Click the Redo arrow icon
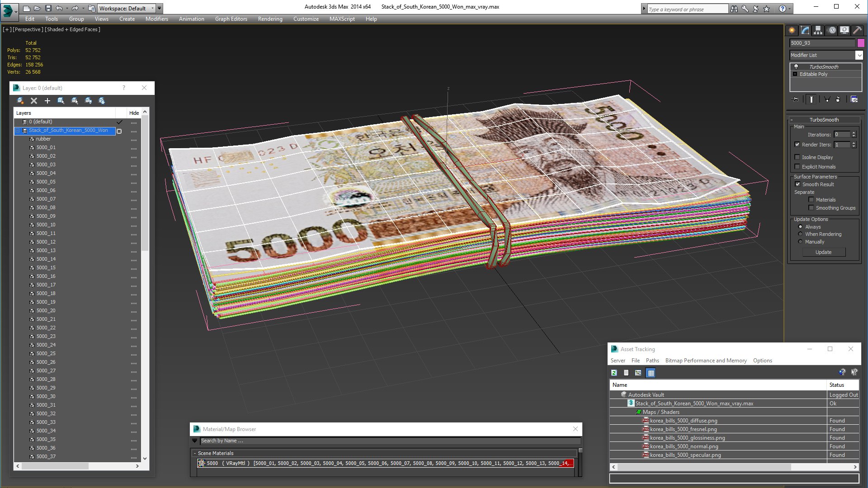 pyautogui.click(x=75, y=8)
